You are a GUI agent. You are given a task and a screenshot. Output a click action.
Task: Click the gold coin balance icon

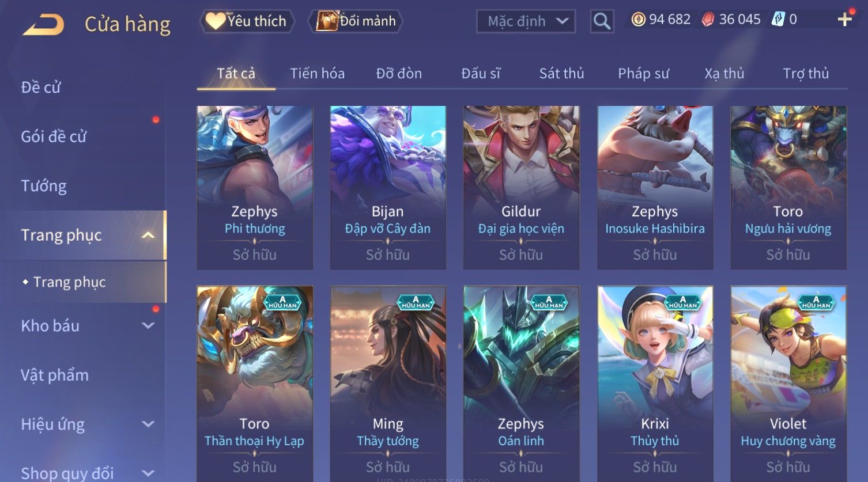point(638,20)
